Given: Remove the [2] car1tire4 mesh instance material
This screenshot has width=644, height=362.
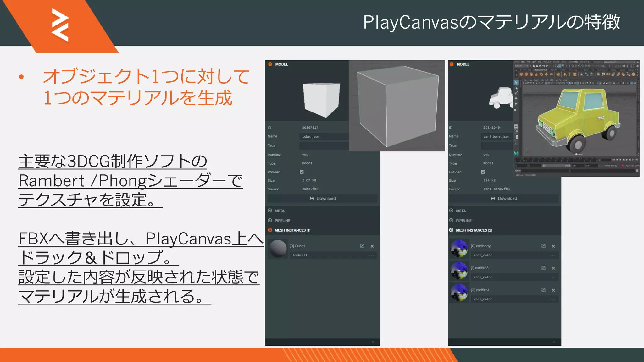Looking at the screenshot, I should point(553,290).
